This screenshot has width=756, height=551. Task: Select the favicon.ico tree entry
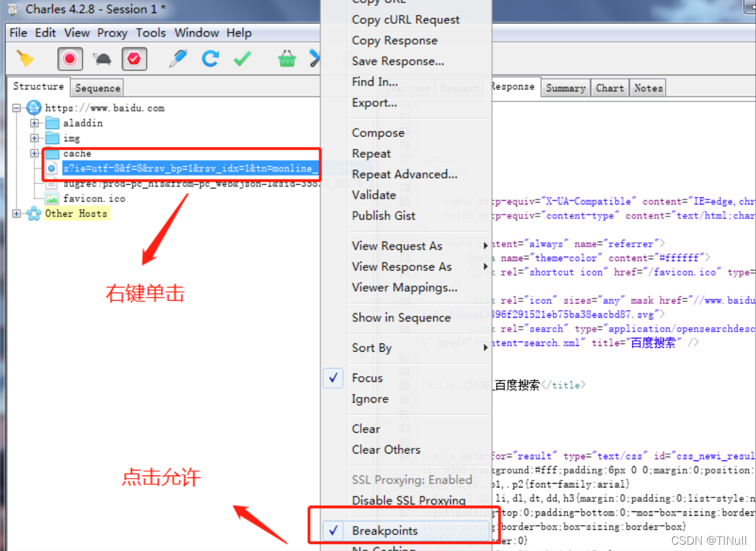click(x=94, y=199)
